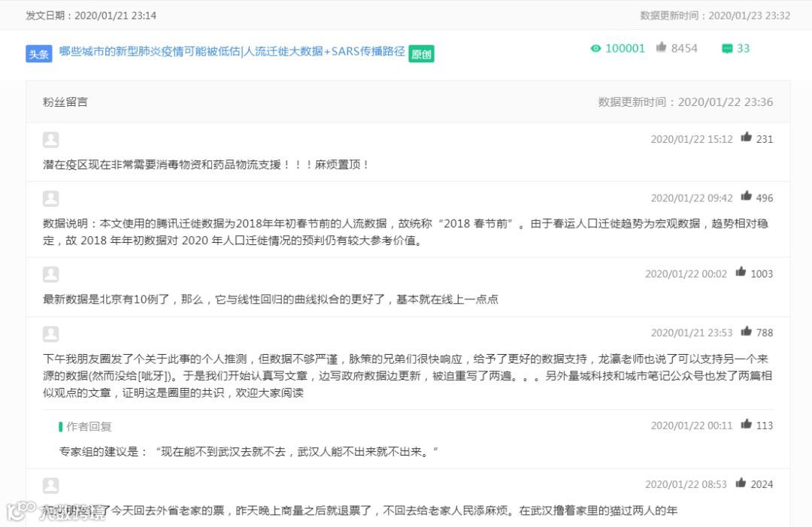Image resolution: width=812 pixels, height=527 pixels.
Task: Click the view count 100001
Action: tap(625, 49)
